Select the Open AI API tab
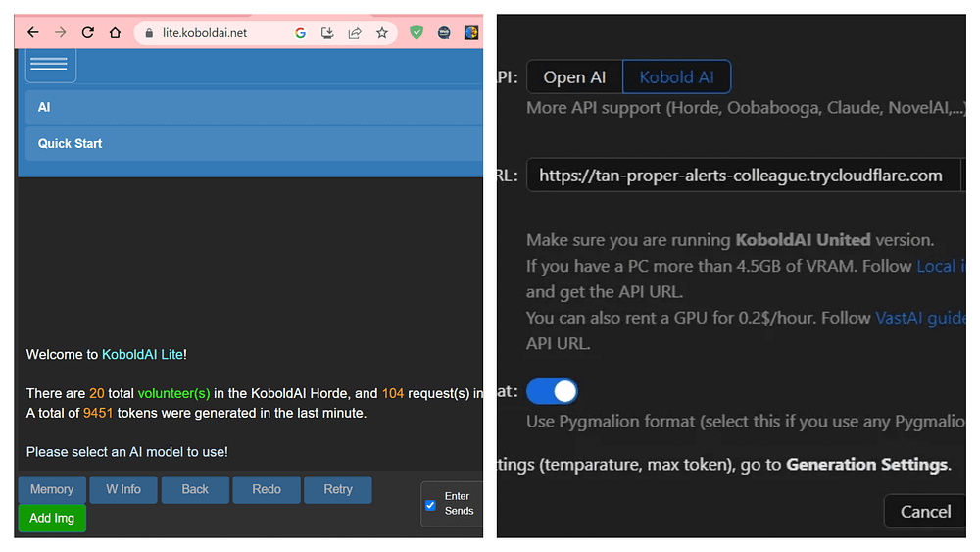 click(x=574, y=76)
